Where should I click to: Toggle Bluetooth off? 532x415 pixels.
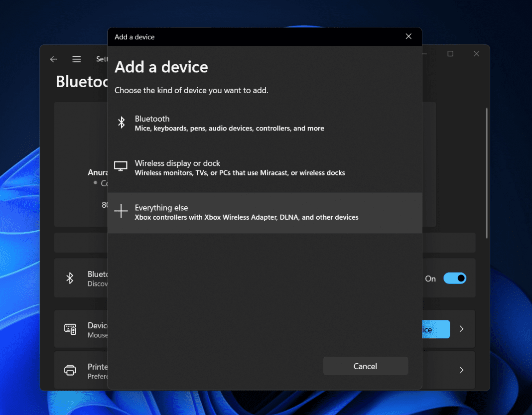[455, 278]
